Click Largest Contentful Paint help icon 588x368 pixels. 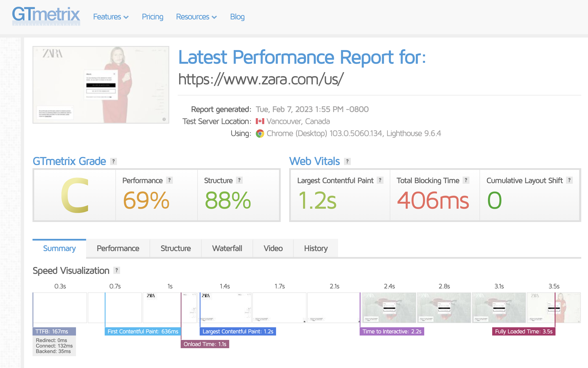pyautogui.click(x=380, y=180)
